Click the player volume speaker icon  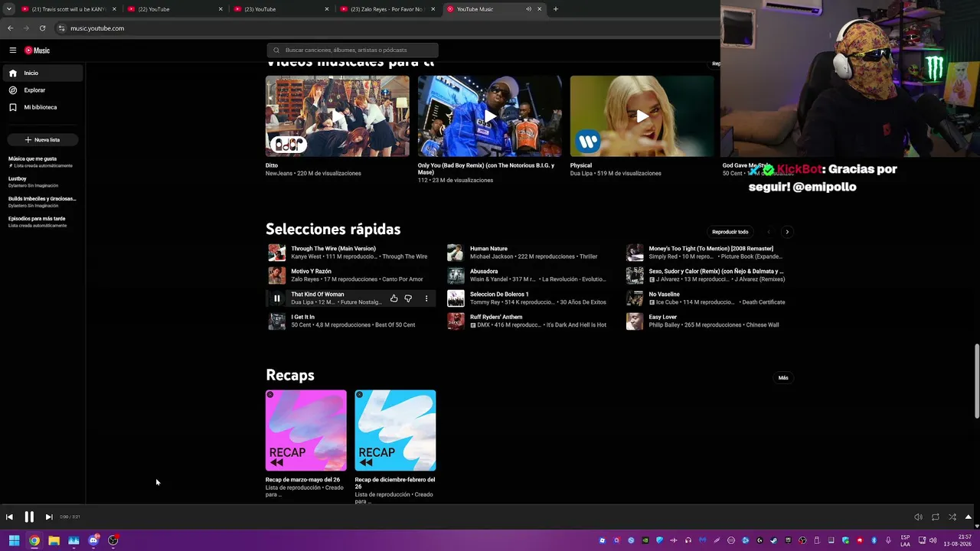[918, 517]
